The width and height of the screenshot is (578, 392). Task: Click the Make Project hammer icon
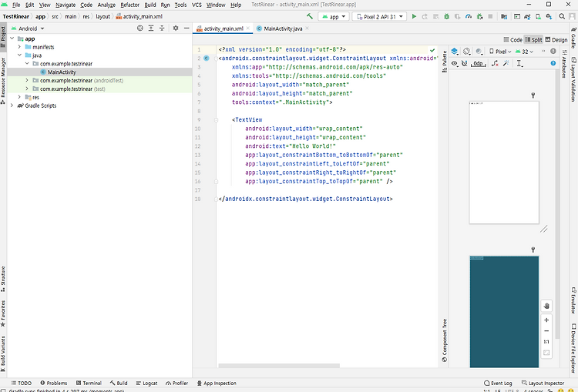[x=310, y=17]
